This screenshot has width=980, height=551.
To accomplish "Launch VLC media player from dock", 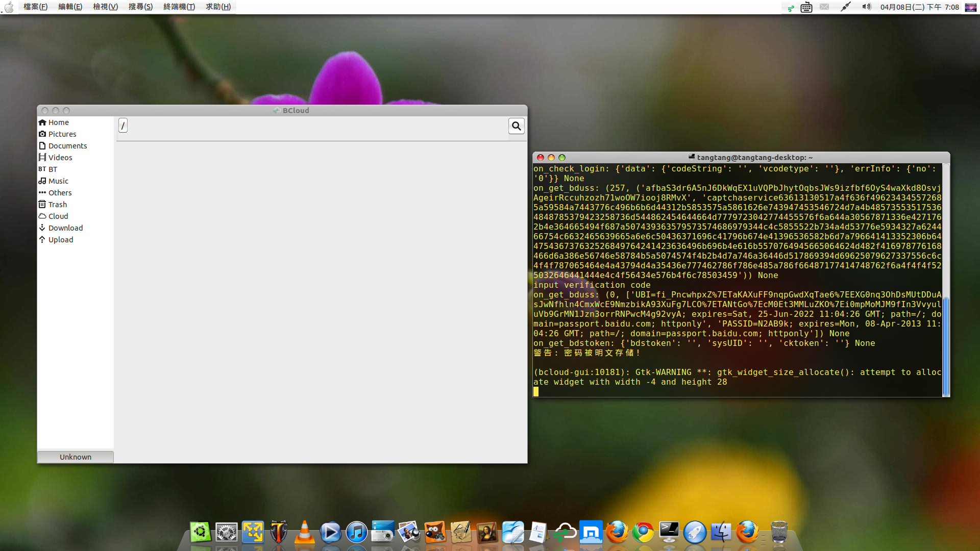I will pos(305,532).
